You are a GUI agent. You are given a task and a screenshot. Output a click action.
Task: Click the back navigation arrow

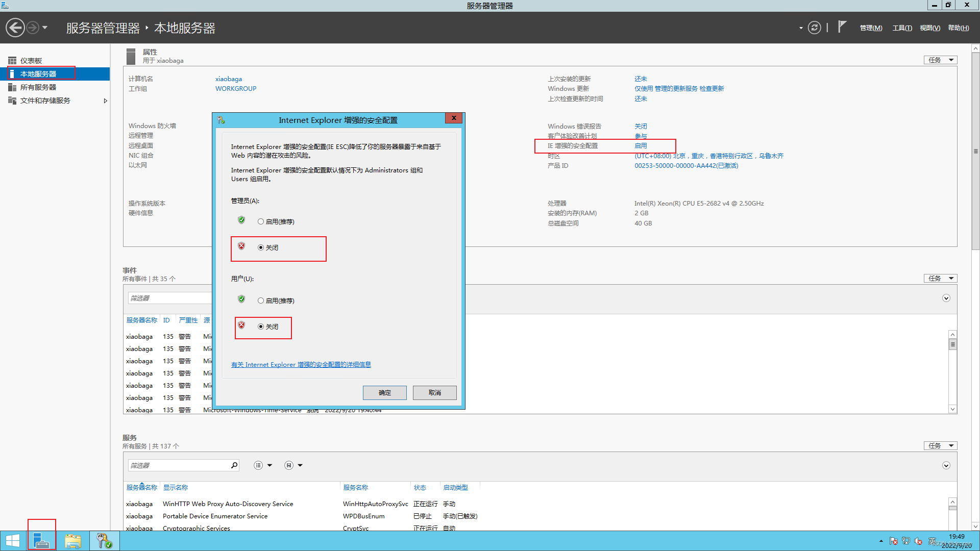(15, 28)
